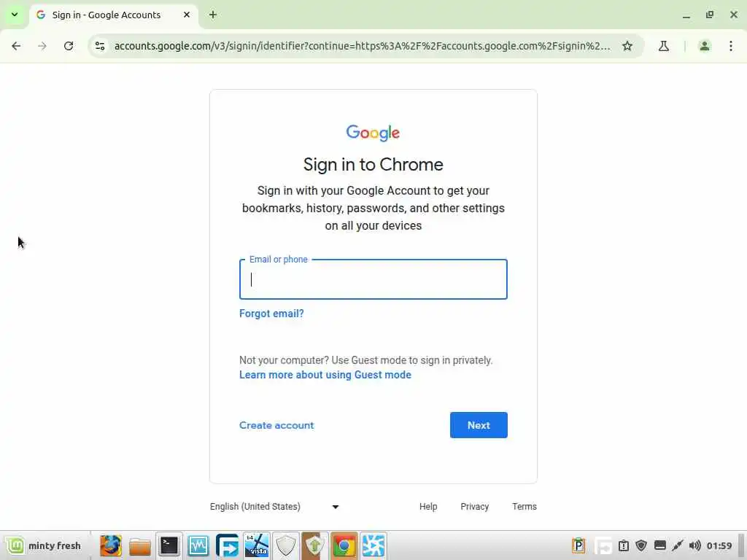Open the tab search dropdown arrow
The image size is (747, 560).
tap(15, 15)
